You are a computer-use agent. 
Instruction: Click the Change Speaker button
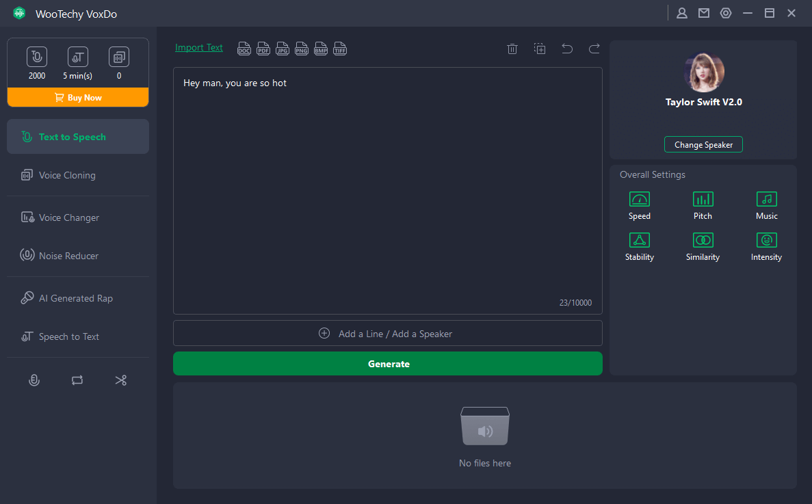[703, 145]
